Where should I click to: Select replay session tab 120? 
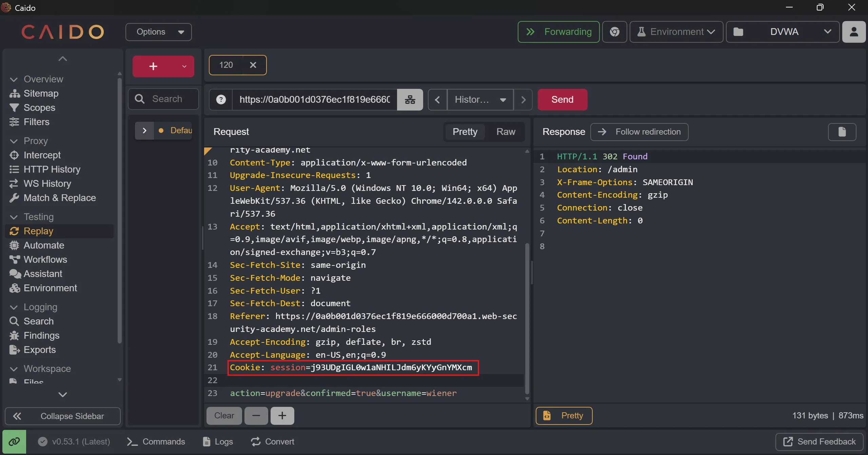point(226,65)
